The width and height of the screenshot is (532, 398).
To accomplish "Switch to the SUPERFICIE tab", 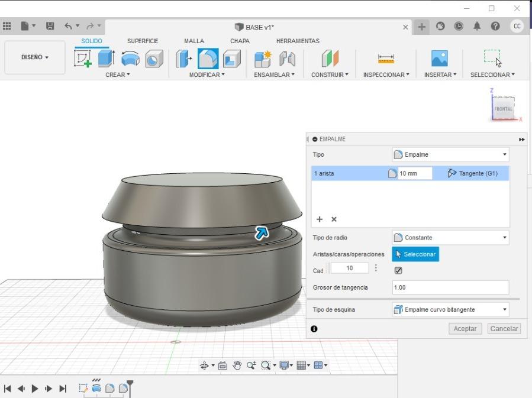I will 143,41.
